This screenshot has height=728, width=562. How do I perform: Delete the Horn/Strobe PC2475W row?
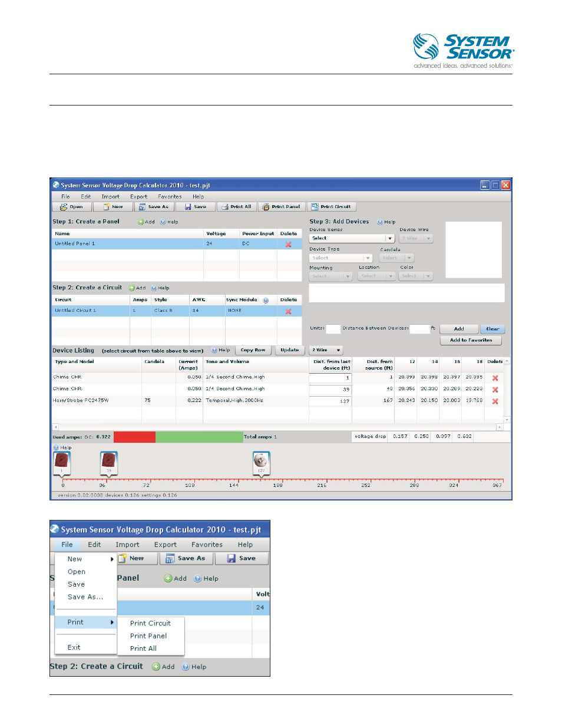(x=495, y=401)
